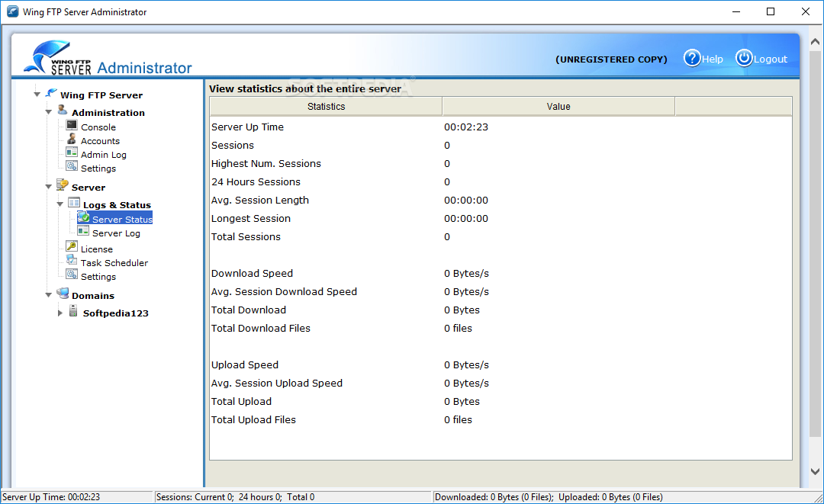824x504 pixels.
Task: Select the Avg. Session Download Speed row
Action: point(501,292)
